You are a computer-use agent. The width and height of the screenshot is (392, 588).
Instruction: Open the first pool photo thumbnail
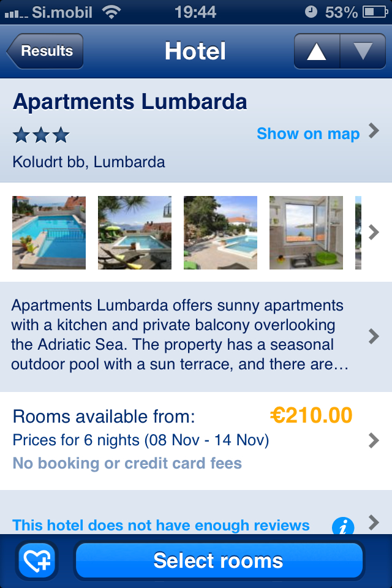click(x=49, y=233)
